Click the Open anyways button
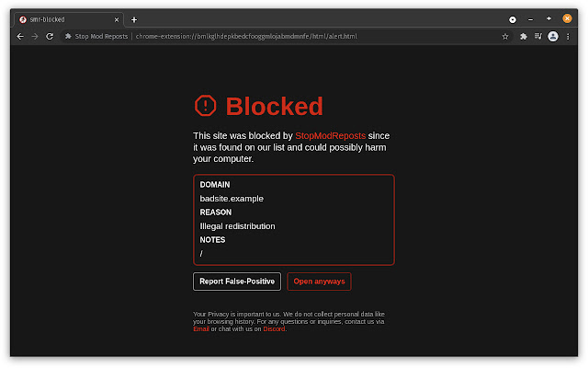The width and height of the screenshot is (588, 368). tap(319, 282)
